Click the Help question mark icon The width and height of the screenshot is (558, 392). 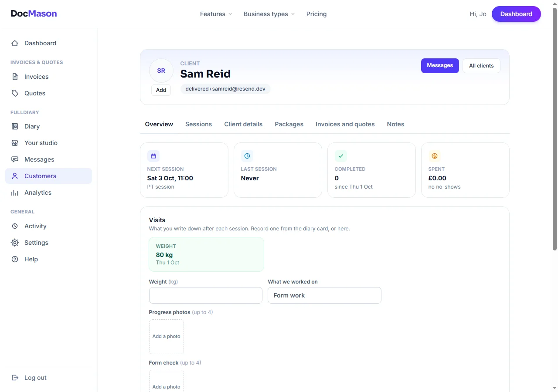[x=15, y=259]
